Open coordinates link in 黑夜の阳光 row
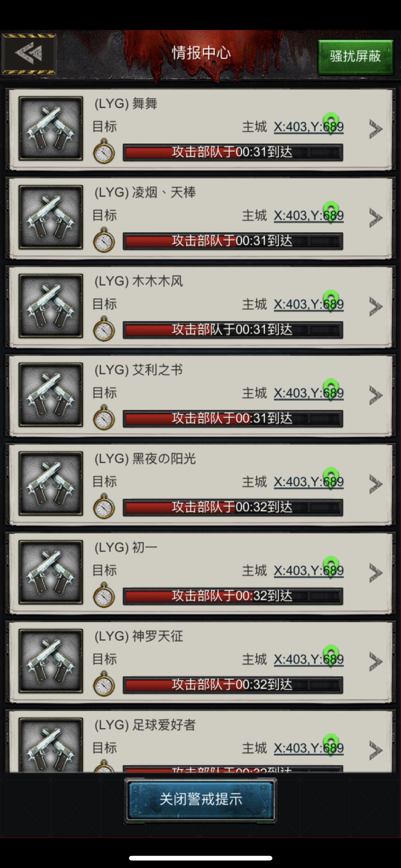This screenshot has height=868, width=401. tap(309, 482)
